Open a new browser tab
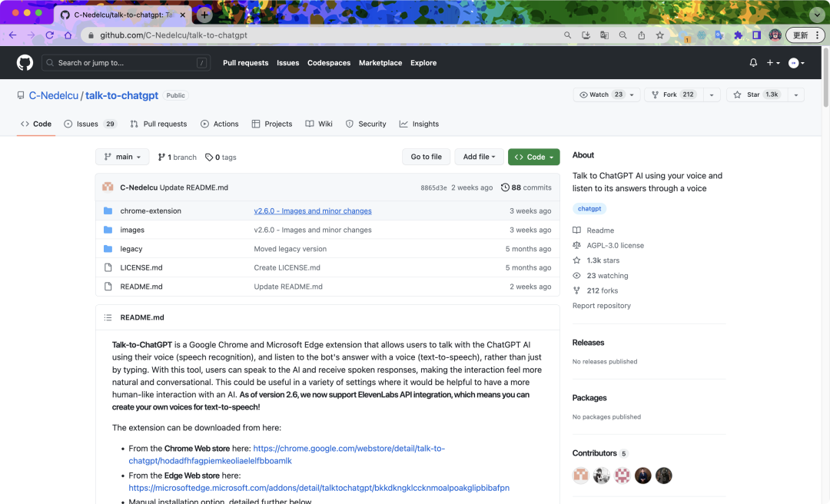Screen dimensions: 830x504 [x=204, y=15]
